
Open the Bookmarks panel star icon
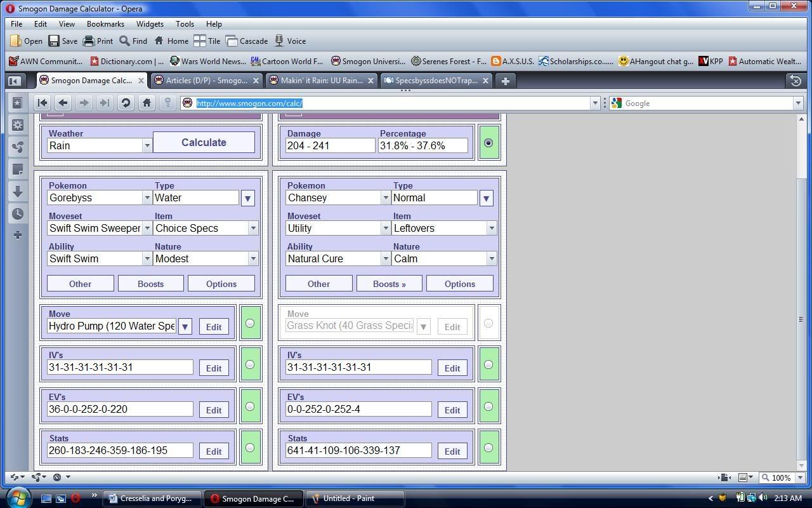pyautogui.click(x=18, y=103)
